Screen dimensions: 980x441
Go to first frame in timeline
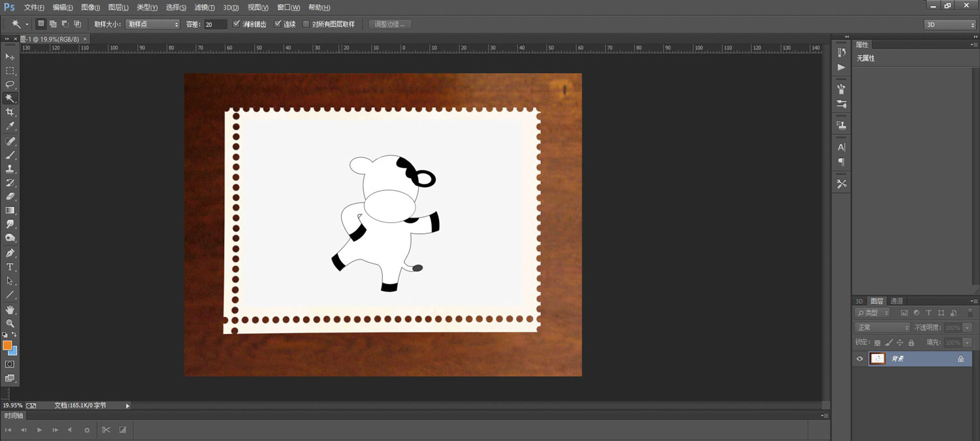click(x=8, y=430)
